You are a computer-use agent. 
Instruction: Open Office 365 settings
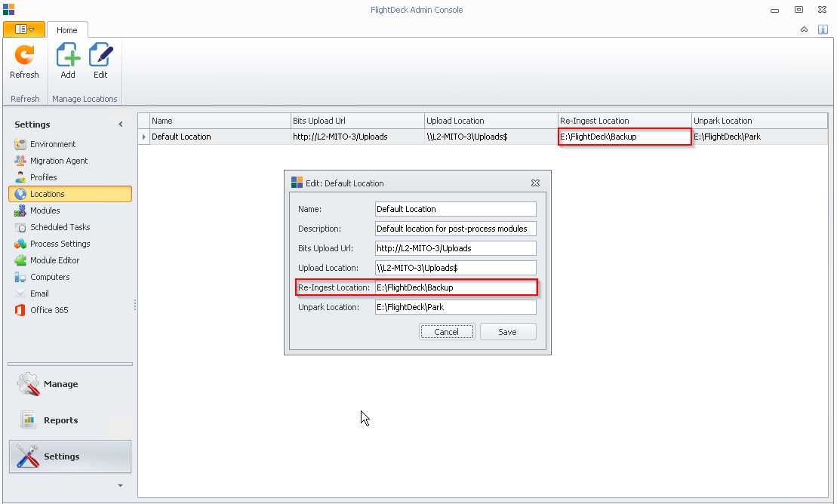click(49, 309)
